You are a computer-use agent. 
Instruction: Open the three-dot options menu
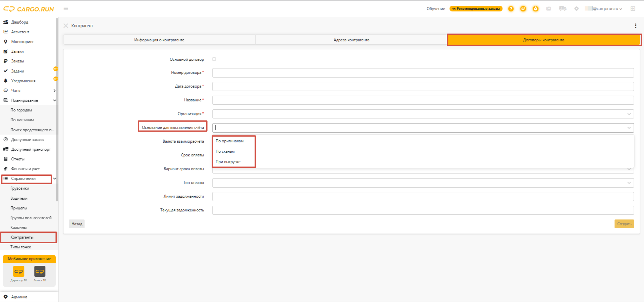tap(636, 26)
